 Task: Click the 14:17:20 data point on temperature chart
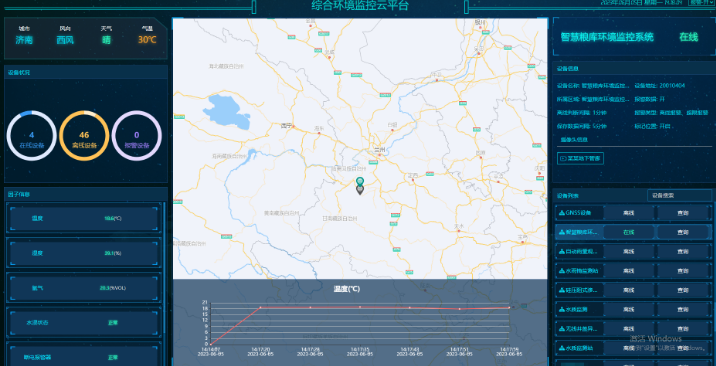pyautogui.click(x=261, y=308)
